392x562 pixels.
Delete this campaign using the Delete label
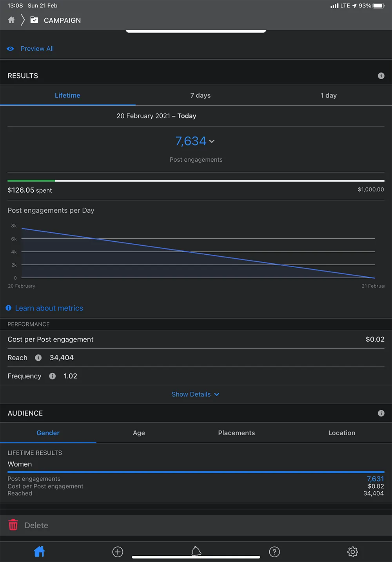pyautogui.click(x=36, y=526)
